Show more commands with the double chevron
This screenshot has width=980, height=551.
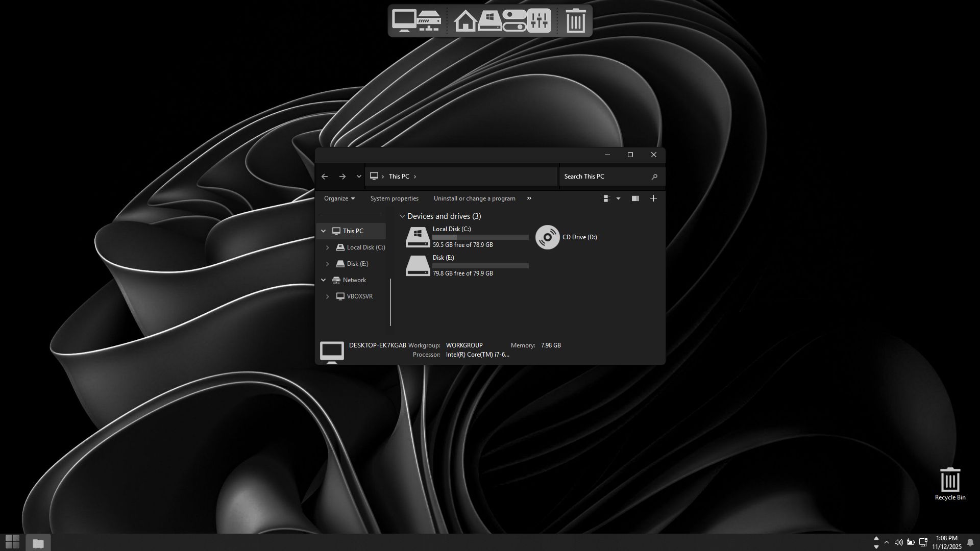(529, 198)
